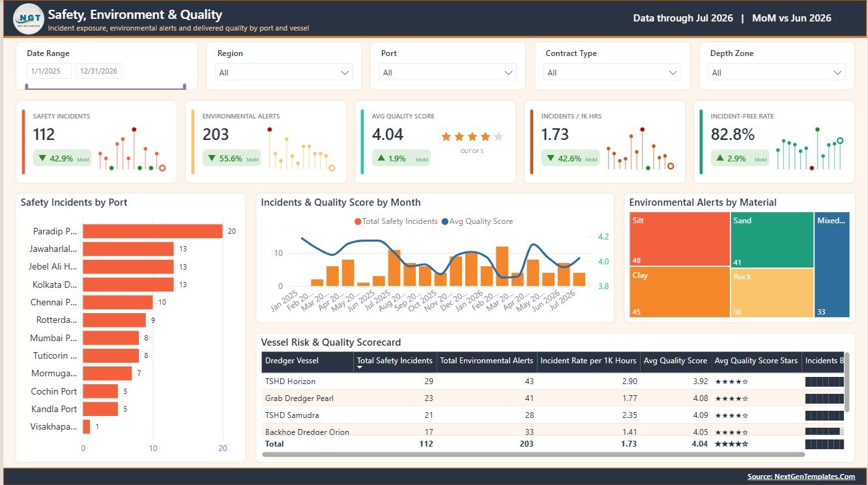Open the Region dropdown
Viewport: 868px width, 485px height.
(x=284, y=72)
